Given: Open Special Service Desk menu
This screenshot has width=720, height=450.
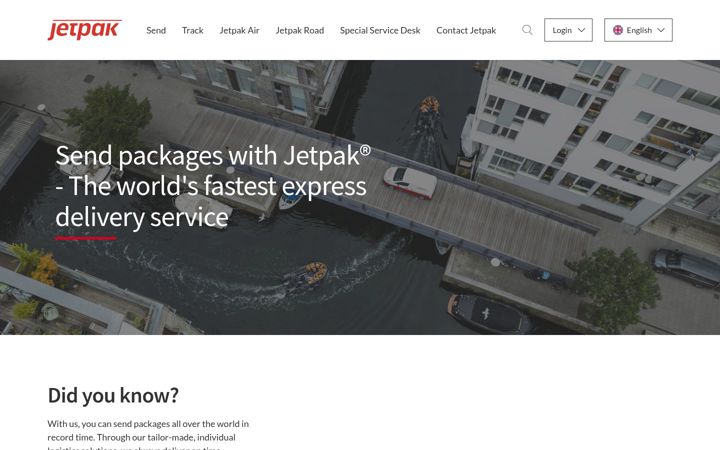Looking at the screenshot, I should point(380,30).
